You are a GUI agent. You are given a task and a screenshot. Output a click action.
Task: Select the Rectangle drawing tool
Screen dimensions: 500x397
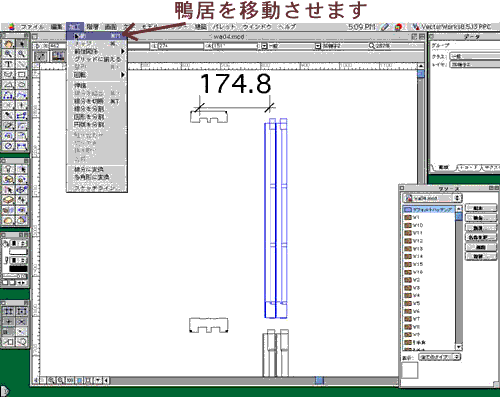(22, 74)
